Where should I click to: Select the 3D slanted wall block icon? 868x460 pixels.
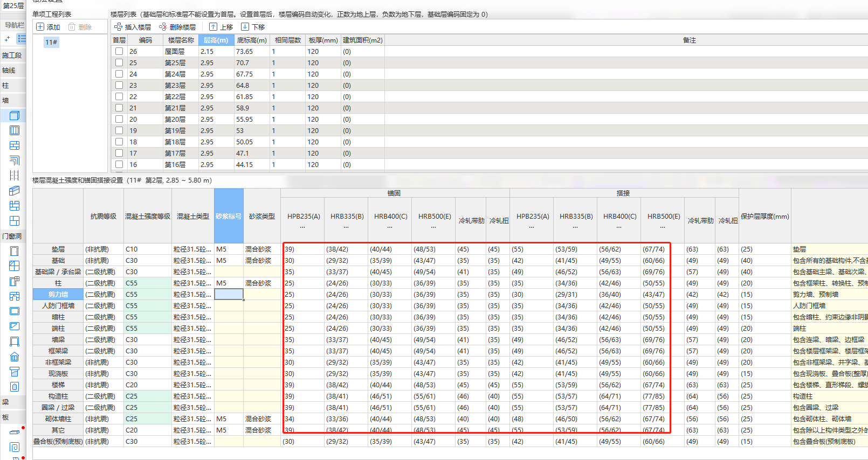coord(15,191)
